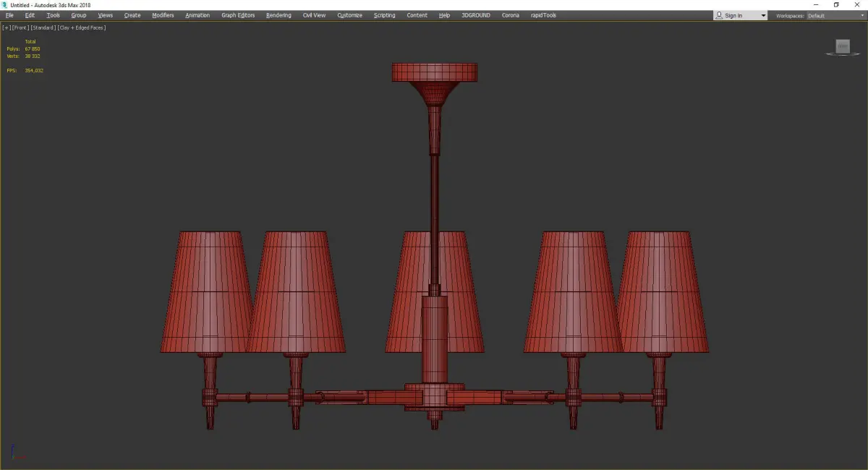The image size is (868, 470).
Task: Open the 3DGROUND menu
Action: click(x=475, y=15)
